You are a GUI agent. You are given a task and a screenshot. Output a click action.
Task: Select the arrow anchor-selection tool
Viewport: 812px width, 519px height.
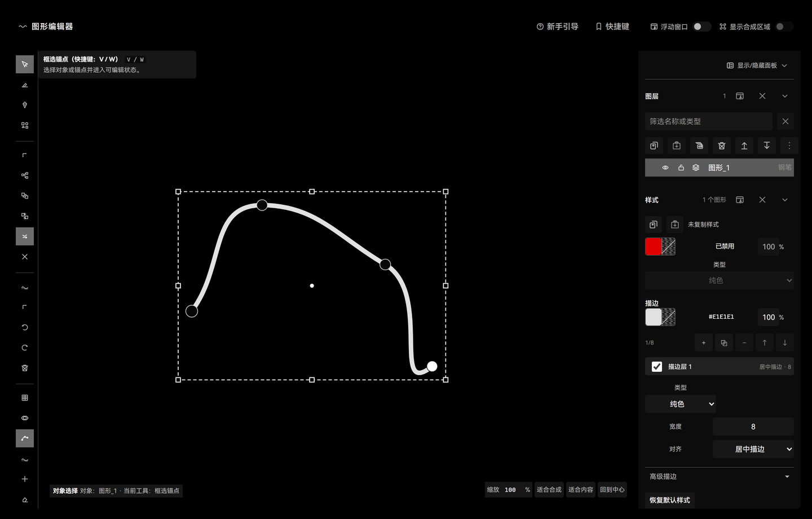click(25, 64)
